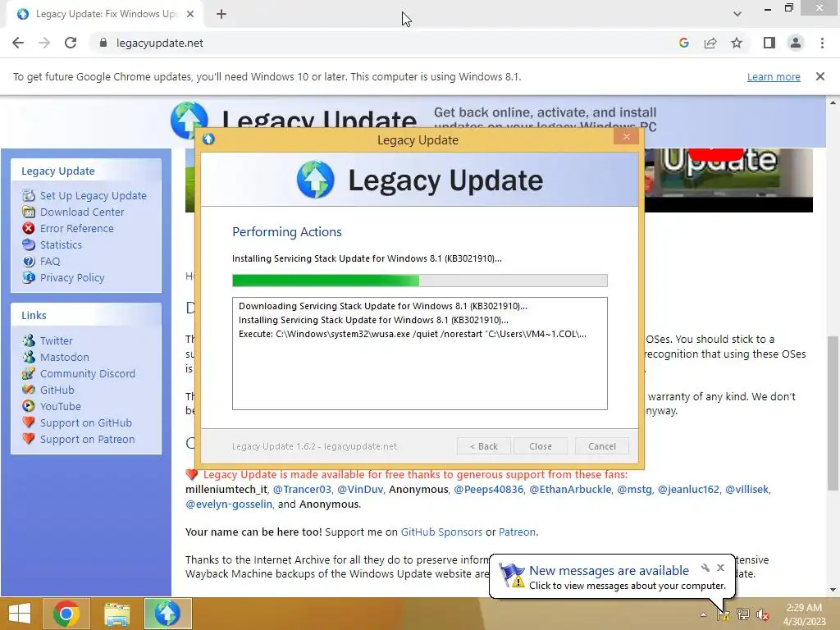This screenshot has width=840, height=630.
Task: Click the GitHub butterfly icon
Action: point(29,390)
